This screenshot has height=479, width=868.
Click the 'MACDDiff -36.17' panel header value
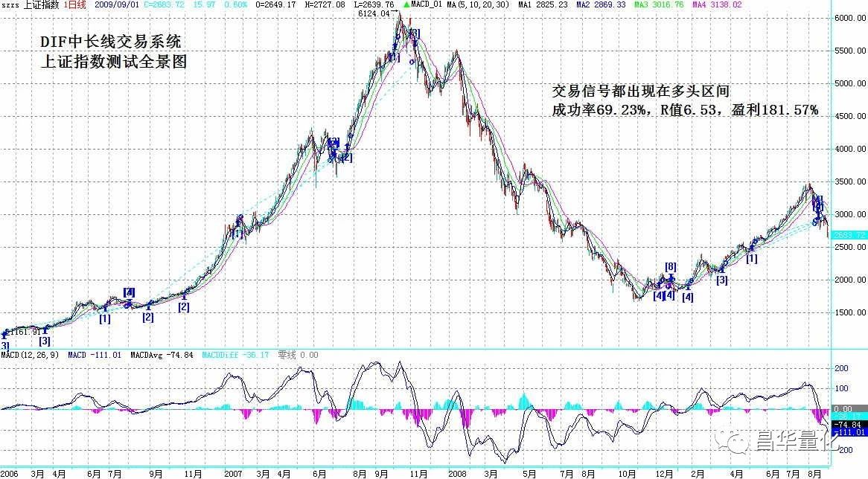click(235, 355)
